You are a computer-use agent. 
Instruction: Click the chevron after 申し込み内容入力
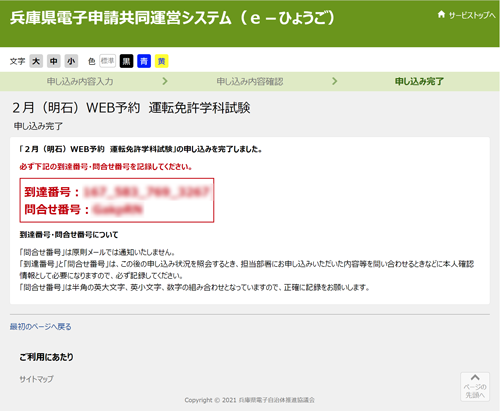[165, 81]
